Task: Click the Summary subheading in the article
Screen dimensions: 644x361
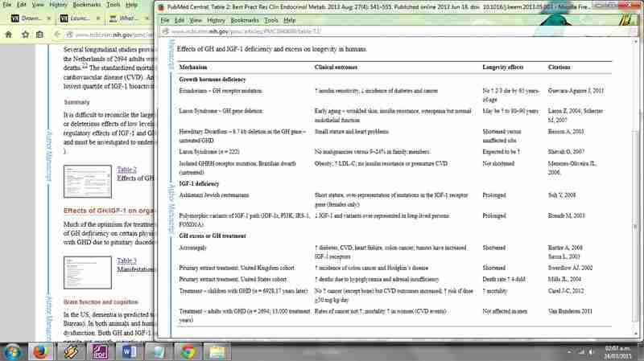Action: pyautogui.click(x=76, y=102)
